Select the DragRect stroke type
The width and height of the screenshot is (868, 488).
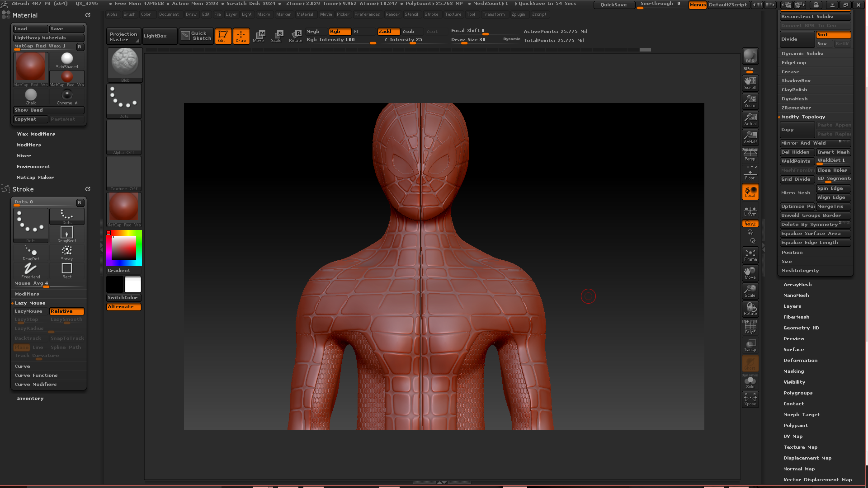coord(67,235)
